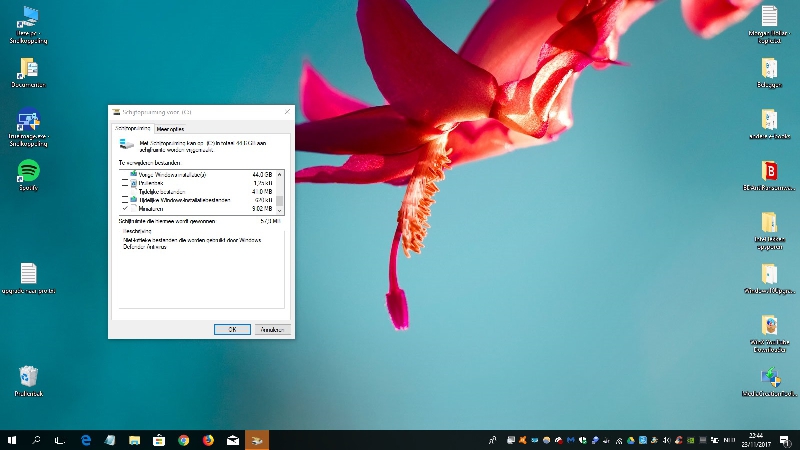Open the Documenten desktop folder
The height and width of the screenshot is (450, 800).
click(x=28, y=69)
